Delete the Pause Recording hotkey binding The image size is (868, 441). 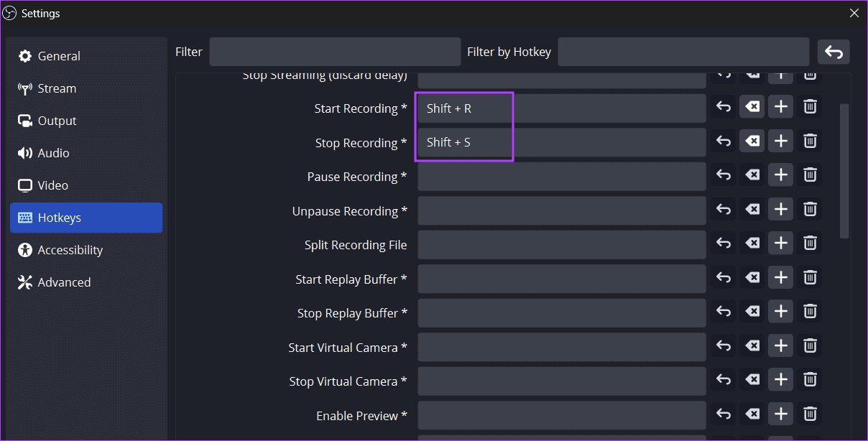(x=809, y=175)
